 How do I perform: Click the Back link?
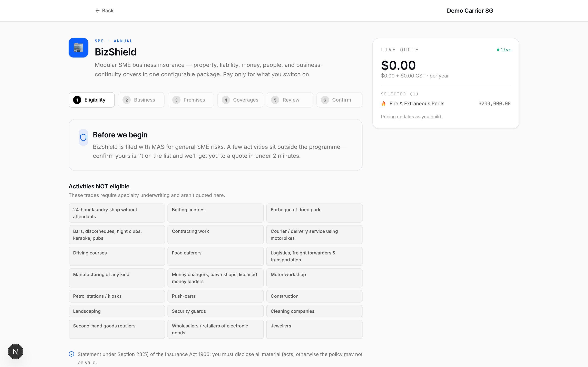coord(108,11)
